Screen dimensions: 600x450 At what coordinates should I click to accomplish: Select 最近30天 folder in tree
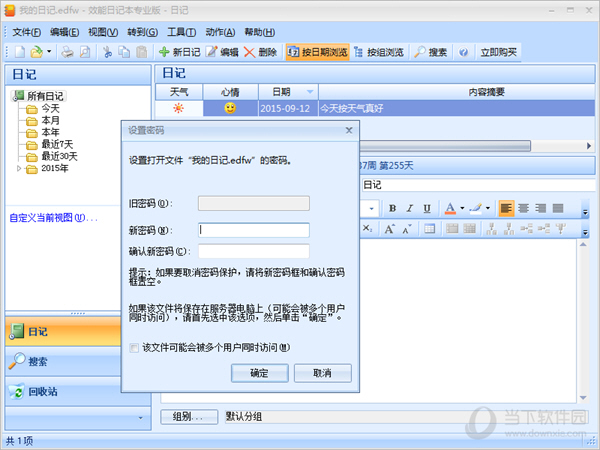pyautogui.click(x=59, y=156)
